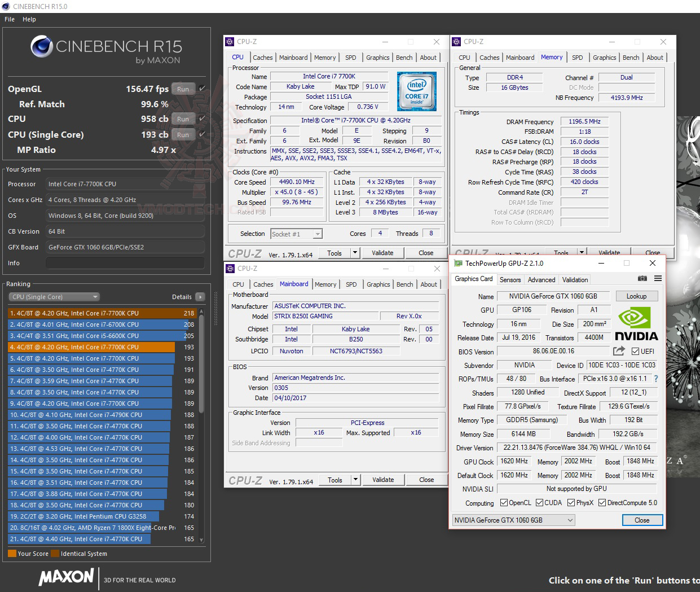700x592 pixels.
Task: Click the Mainboard tab in CPU window
Action: coord(293,58)
